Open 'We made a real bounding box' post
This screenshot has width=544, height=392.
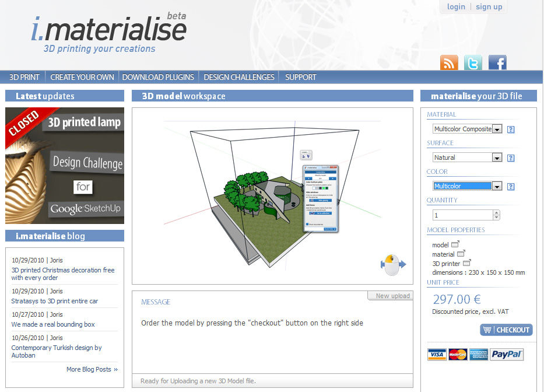pos(52,324)
